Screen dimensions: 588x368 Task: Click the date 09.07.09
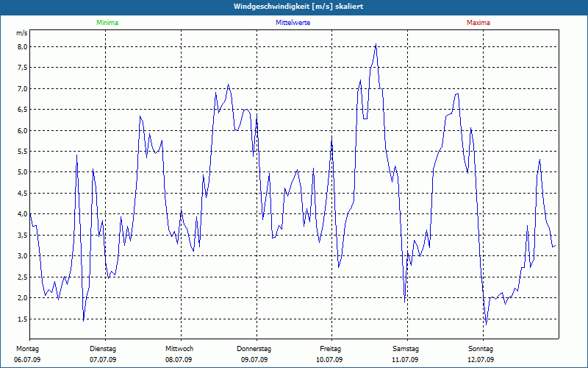pyautogui.click(x=254, y=360)
